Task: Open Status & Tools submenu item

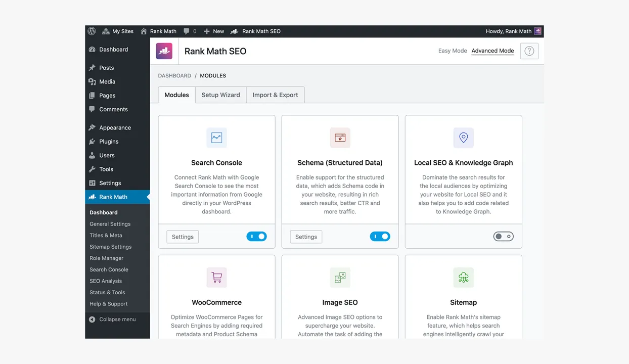Action: 107,293
